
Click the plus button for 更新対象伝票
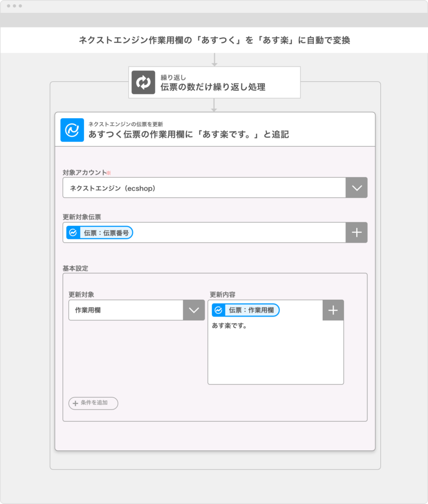(356, 232)
